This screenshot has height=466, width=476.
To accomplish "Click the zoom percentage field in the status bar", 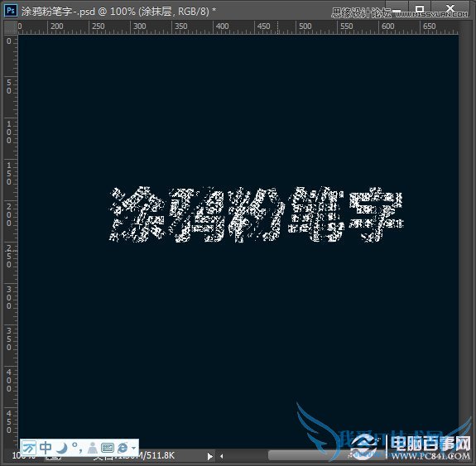I will tap(24, 456).
